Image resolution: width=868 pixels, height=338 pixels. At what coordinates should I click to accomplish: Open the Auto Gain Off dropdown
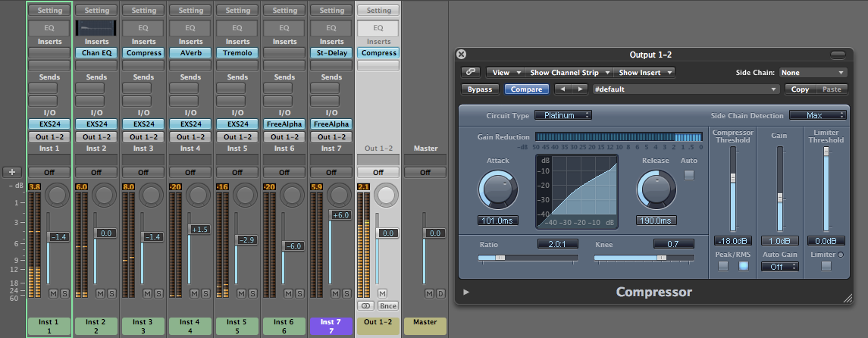tap(780, 267)
